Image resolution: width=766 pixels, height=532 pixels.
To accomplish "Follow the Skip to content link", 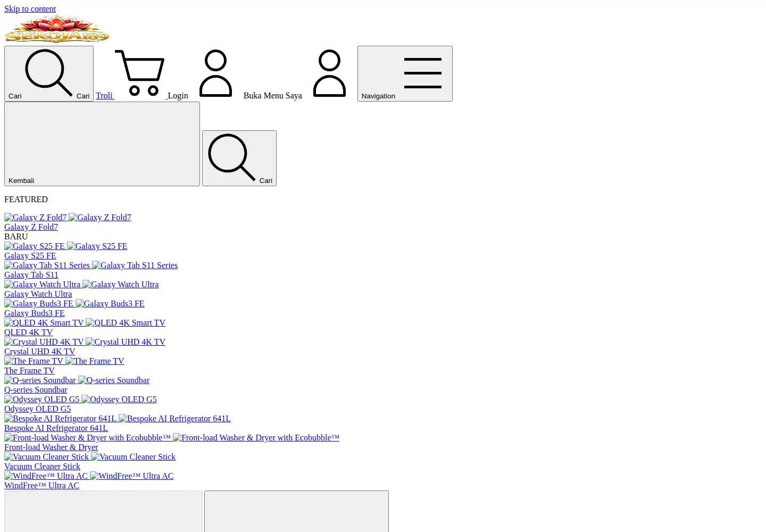I will pos(30,9).
